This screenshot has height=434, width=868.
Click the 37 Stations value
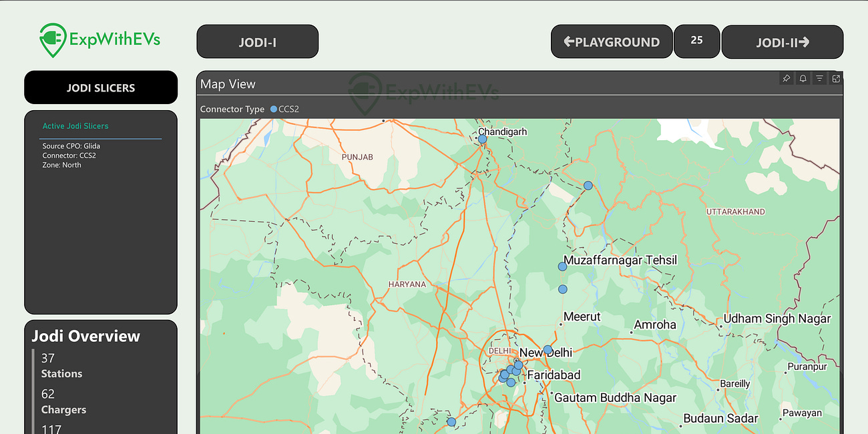(47, 358)
